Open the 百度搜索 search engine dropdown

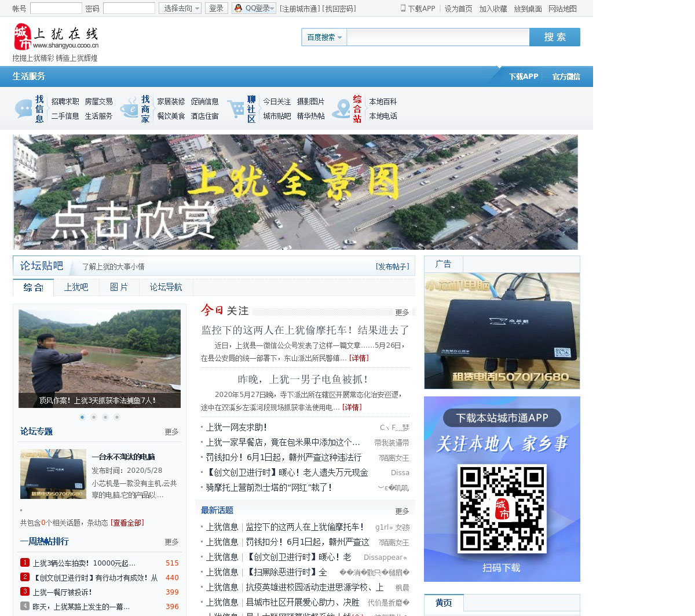coord(324,37)
